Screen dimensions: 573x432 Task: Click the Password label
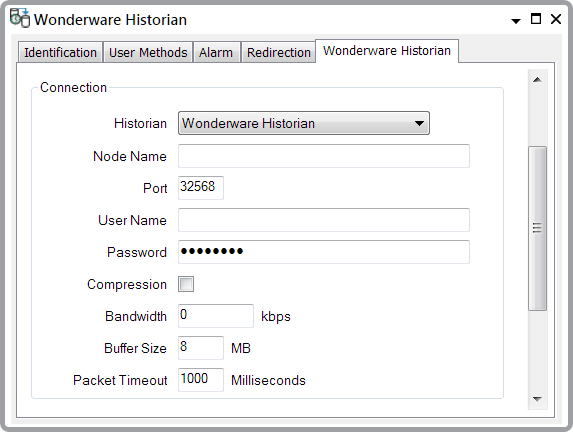[x=137, y=253]
